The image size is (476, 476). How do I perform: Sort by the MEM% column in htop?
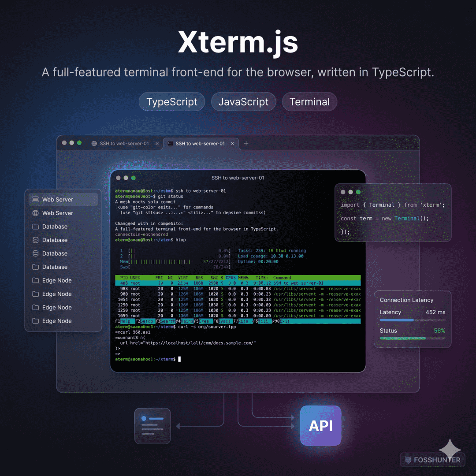coord(243,278)
